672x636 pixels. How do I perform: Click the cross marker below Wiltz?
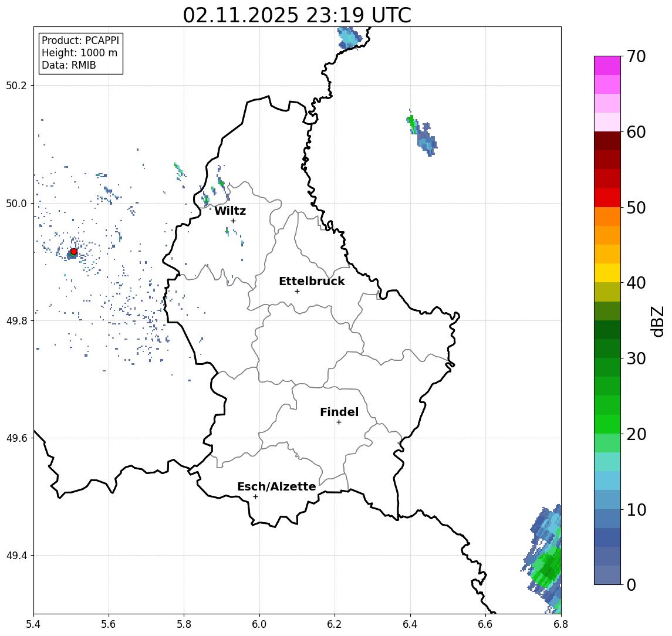pos(233,221)
